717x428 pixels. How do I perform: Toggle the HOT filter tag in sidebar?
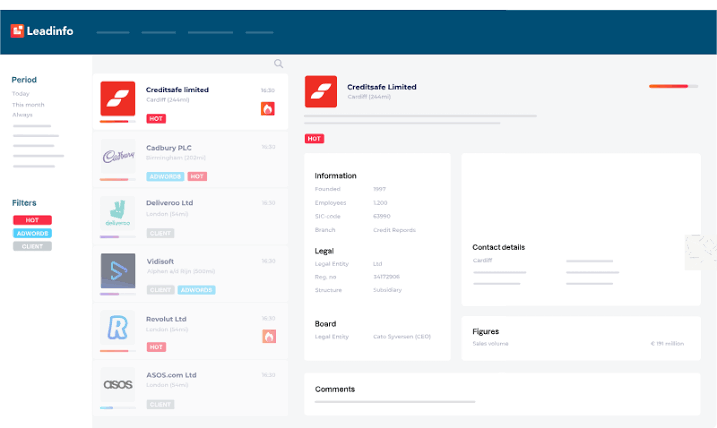[32, 220]
